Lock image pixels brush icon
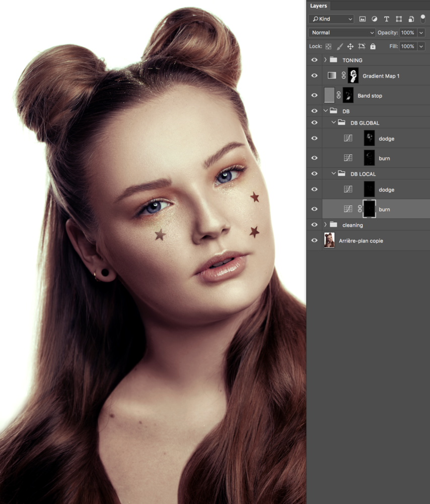This screenshot has width=430, height=504. click(x=339, y=46)
